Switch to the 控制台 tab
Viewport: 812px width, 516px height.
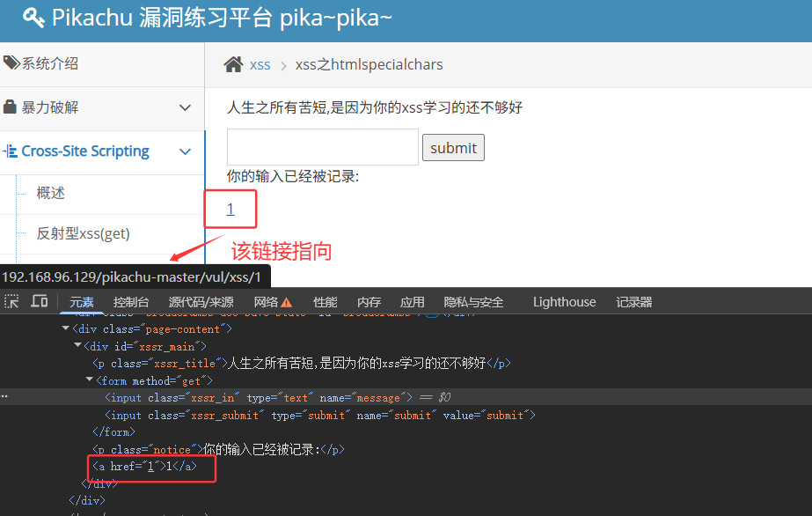click(x=131, y=302)
